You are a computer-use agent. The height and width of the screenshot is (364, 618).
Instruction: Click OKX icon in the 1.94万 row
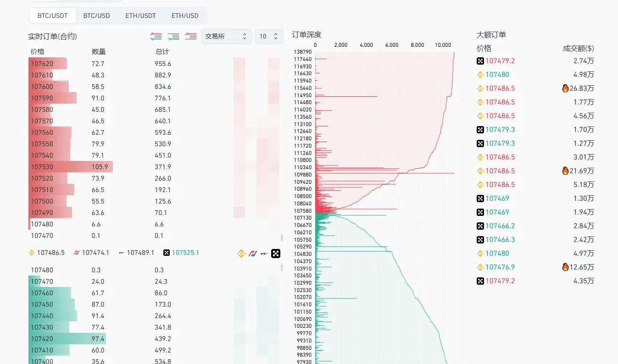pos(480,212)
